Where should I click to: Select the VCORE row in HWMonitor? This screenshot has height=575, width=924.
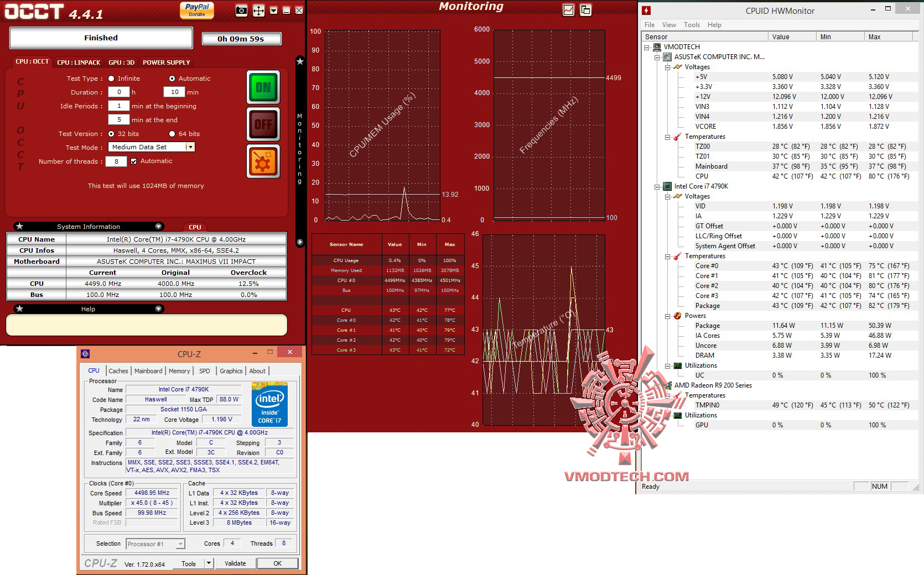click(778, 127)
